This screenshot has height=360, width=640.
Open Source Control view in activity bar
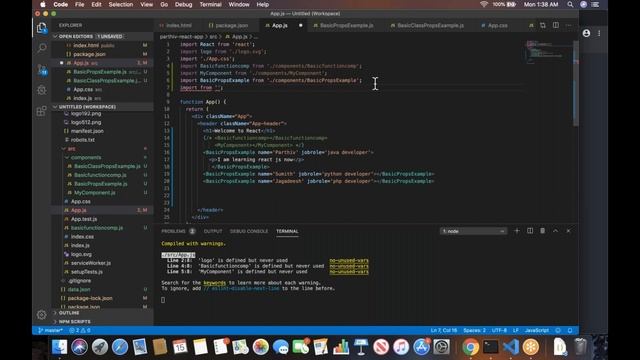coord(42,69)
